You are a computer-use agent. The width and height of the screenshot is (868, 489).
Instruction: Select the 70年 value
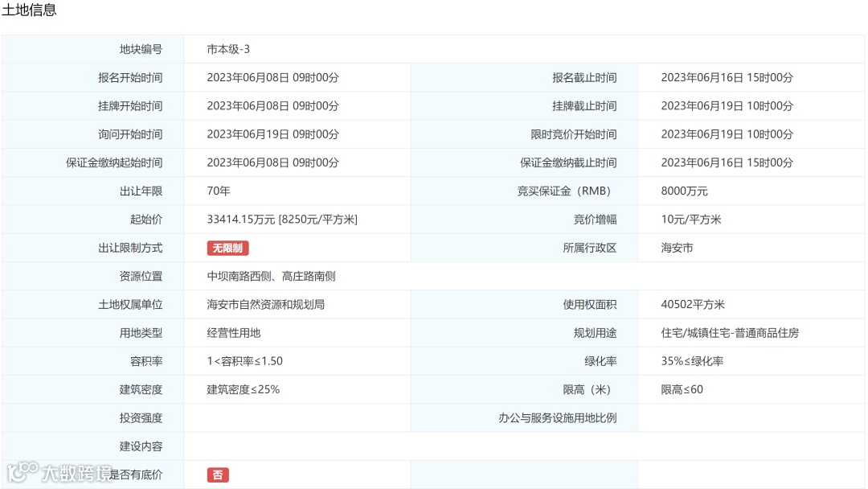pyautogui.click(x=219, y=191)
